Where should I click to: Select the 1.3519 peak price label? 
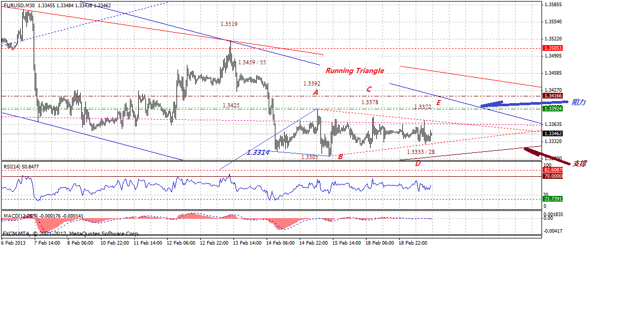pyautogui.click(x=229, y=24)
